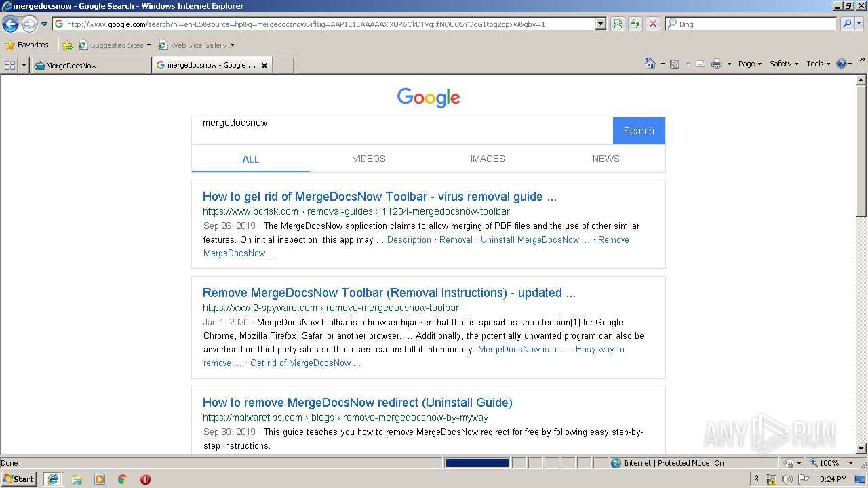Click the 'Get rid of MergeDocsNow ...' sitelink

tap(305, 363)
